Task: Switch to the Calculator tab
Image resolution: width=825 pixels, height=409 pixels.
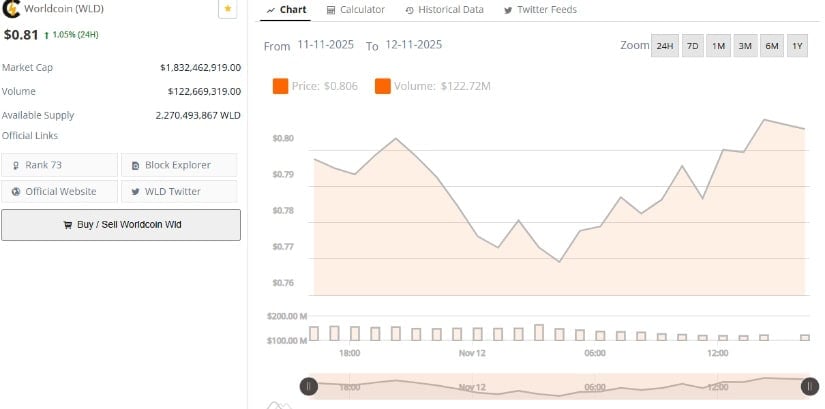Action: [x=355, y=10]
